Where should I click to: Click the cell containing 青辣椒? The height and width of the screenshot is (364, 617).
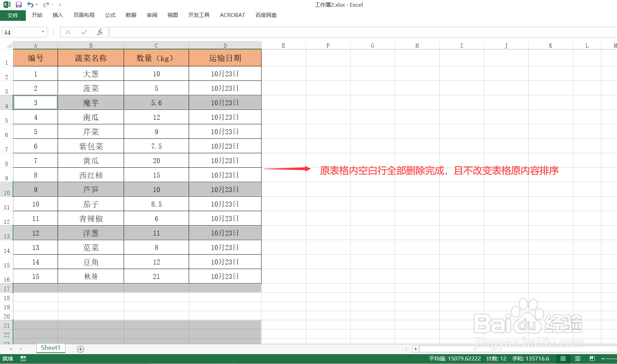[91, 219]
